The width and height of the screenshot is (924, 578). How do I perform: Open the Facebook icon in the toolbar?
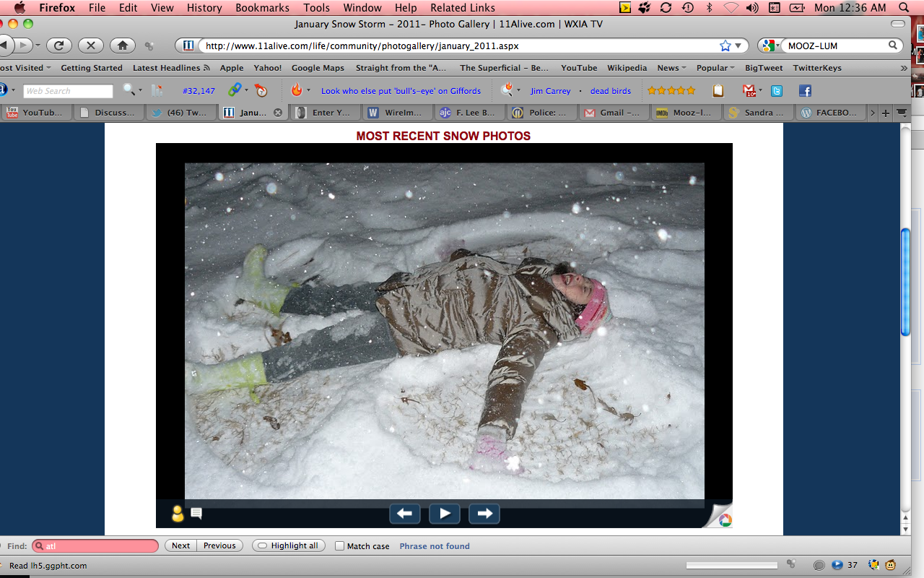tap(805, 91)
